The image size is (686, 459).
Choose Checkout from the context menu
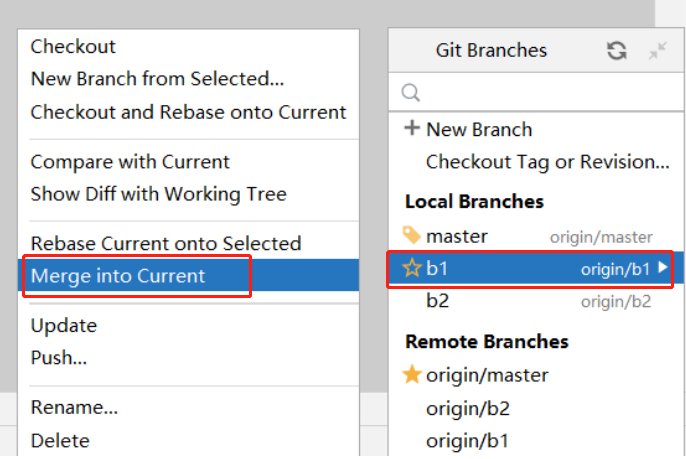pos(73,47)
